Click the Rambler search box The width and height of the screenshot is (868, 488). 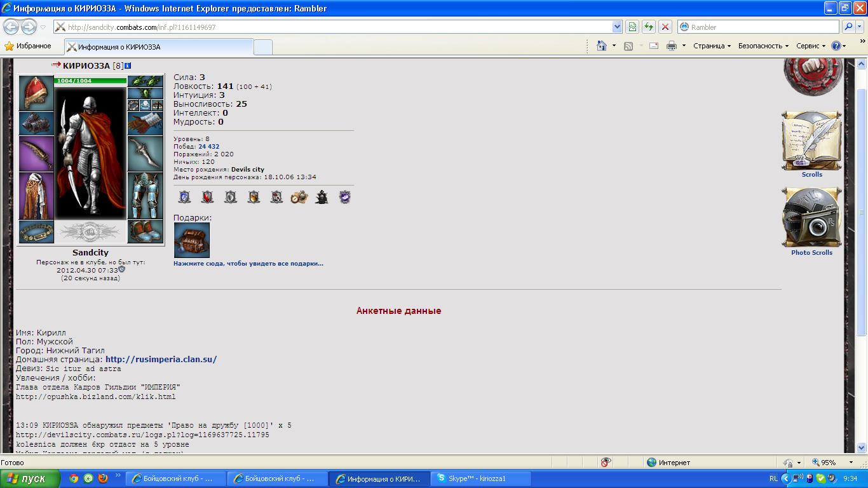(x=759, y=27)
